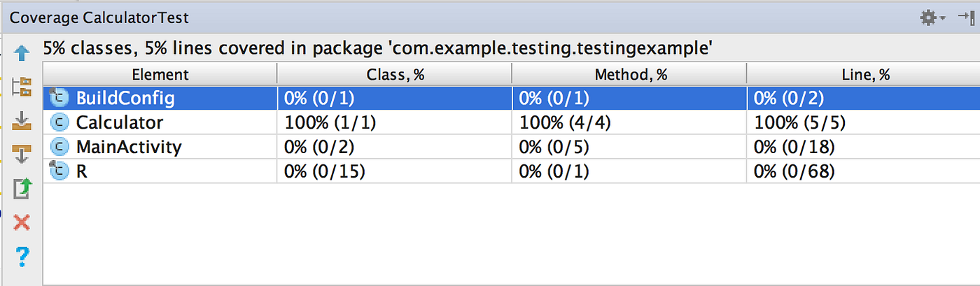Sort by the Method, % column header
This screenshot has width=980, height=286.
(x=629, y=75)
